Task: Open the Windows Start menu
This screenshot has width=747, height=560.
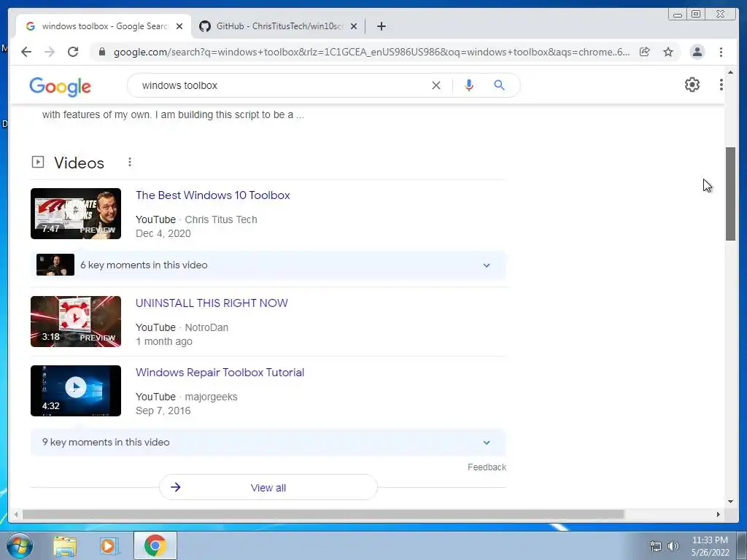Action: click(x=20, y=545)
